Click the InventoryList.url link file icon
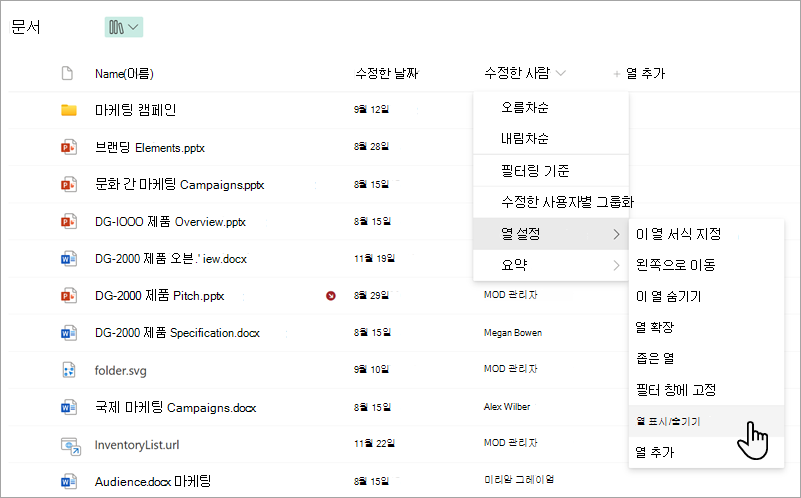Image resolution: width=801 pixels, height=498 pixels. click(70, 445)
